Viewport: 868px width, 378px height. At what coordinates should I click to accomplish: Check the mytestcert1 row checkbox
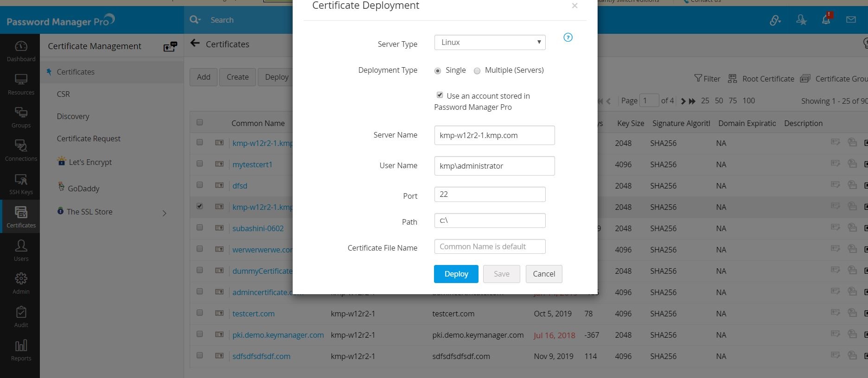coord(200,164)
